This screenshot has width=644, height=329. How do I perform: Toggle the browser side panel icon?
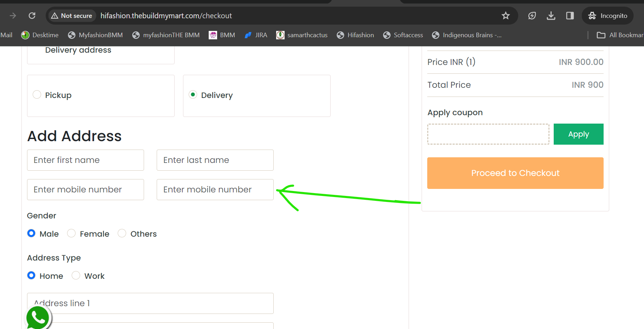(x=570, y=16)
